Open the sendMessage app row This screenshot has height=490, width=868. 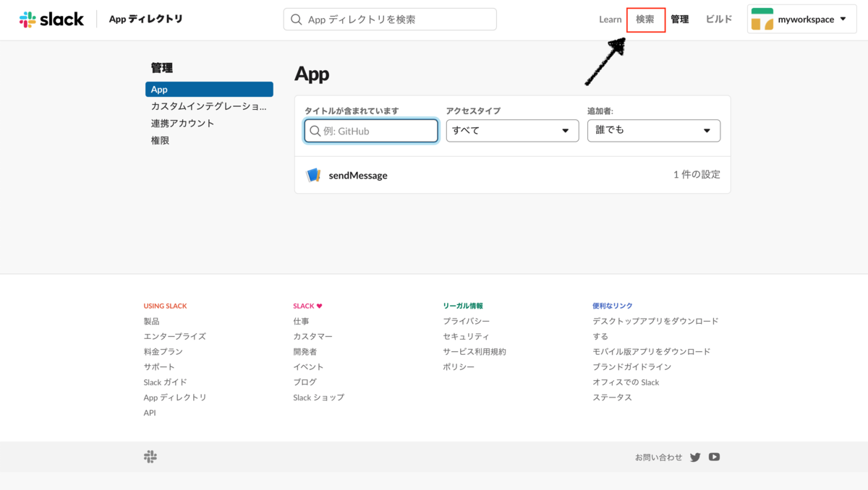[512, 175]
